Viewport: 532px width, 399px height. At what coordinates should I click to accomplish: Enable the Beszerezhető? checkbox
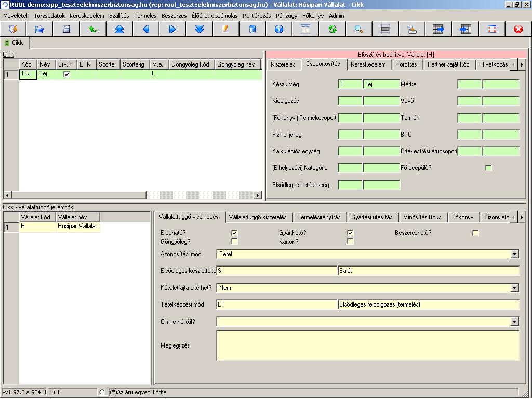475,233
